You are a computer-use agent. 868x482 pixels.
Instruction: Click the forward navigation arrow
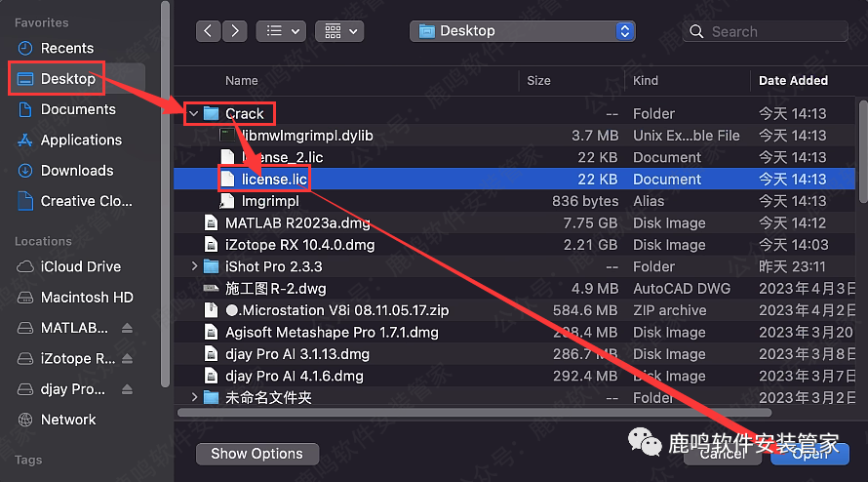click(234, 31)
